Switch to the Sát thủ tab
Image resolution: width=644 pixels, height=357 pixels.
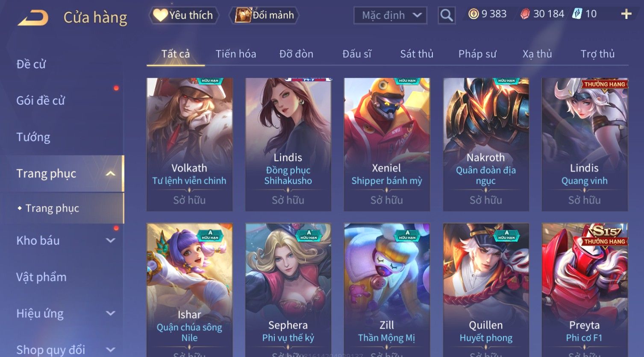(417, 54)
